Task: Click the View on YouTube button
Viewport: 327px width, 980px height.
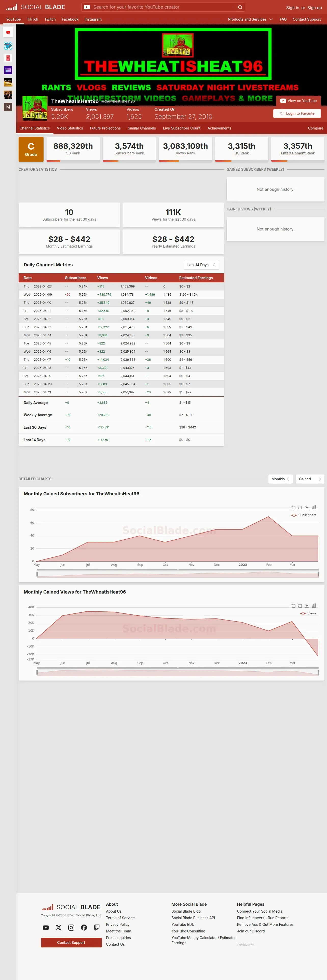Action: 298,101
